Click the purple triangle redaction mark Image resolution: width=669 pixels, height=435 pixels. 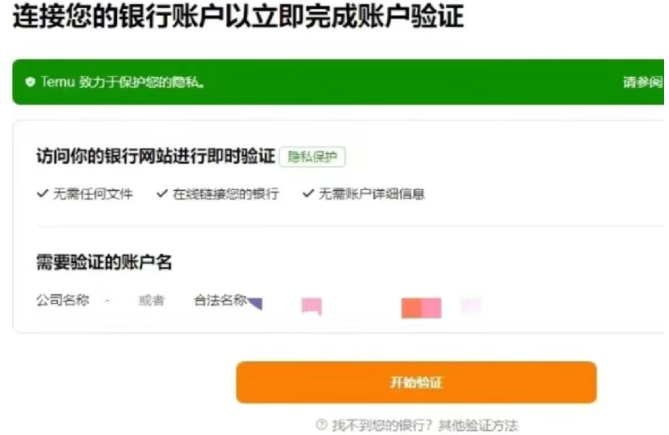[x=255, y=303]
